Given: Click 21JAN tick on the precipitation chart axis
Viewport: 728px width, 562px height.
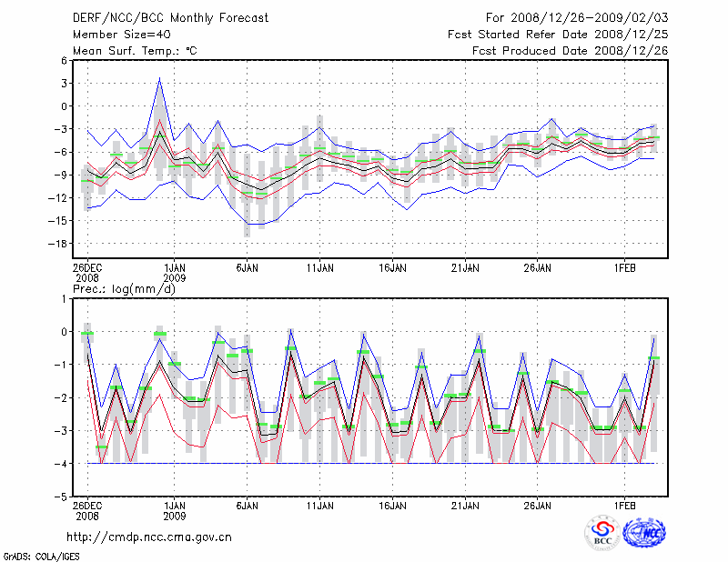Looking at the screenshot, I should coord(465,507).
